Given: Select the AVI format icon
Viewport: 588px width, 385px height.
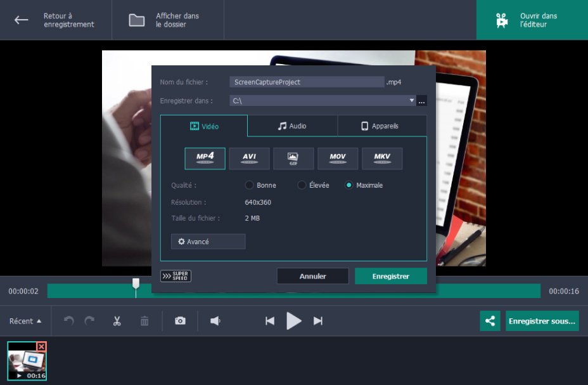Looking at the screenshot, I should (x=250, y=159).
